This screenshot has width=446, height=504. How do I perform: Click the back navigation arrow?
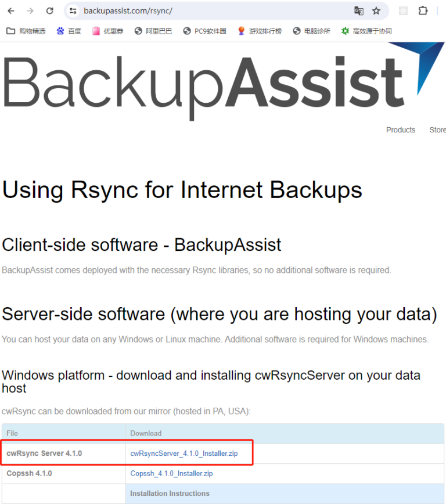click(10, 10)
